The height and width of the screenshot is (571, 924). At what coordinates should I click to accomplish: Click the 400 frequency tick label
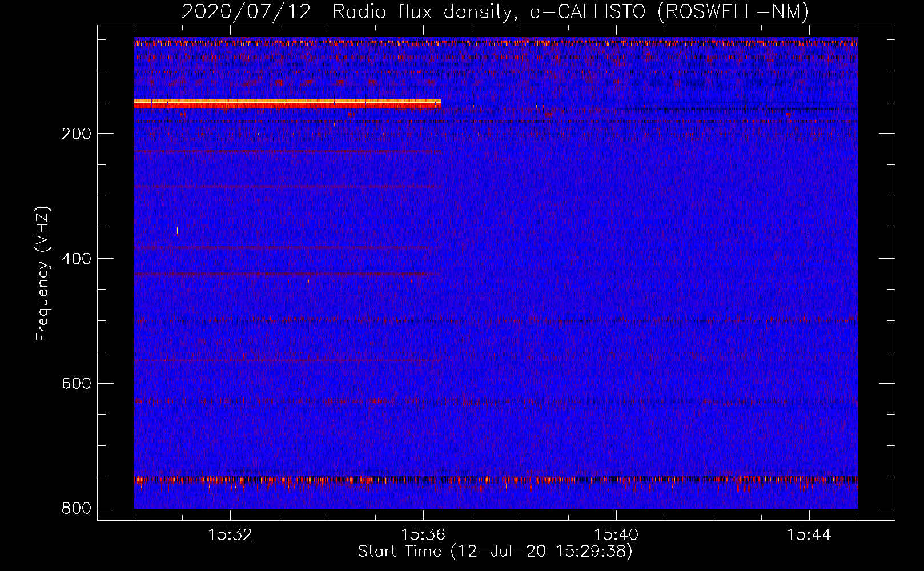[77, 259]
